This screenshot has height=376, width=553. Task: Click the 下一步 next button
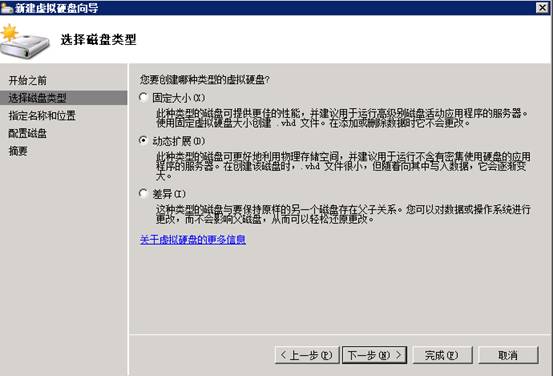tap(375, 355)
